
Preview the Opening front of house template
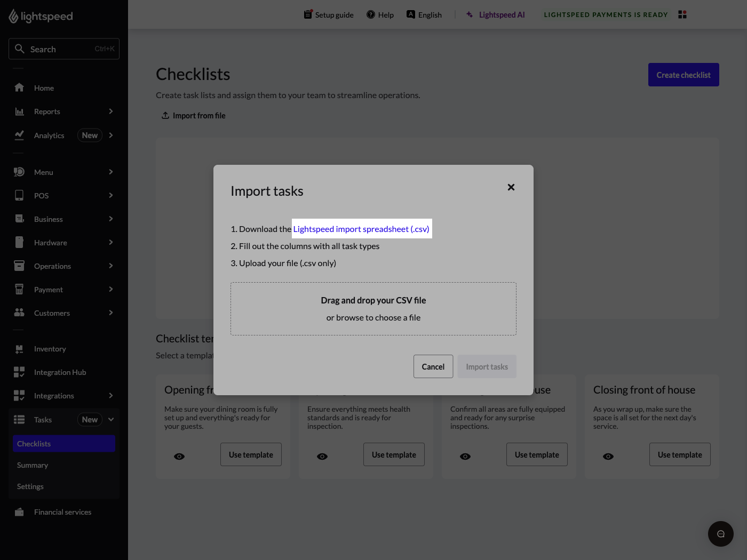coord(179,456)
